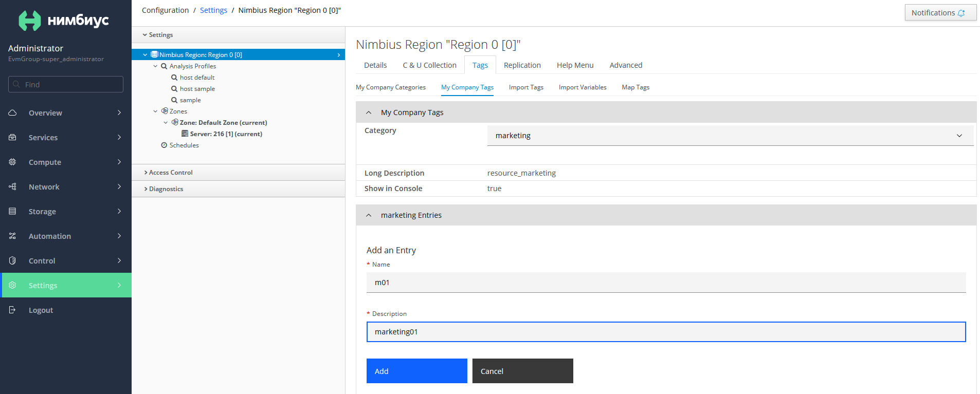
Task: Switch to the Details tab
Action: tap(375, 65)
